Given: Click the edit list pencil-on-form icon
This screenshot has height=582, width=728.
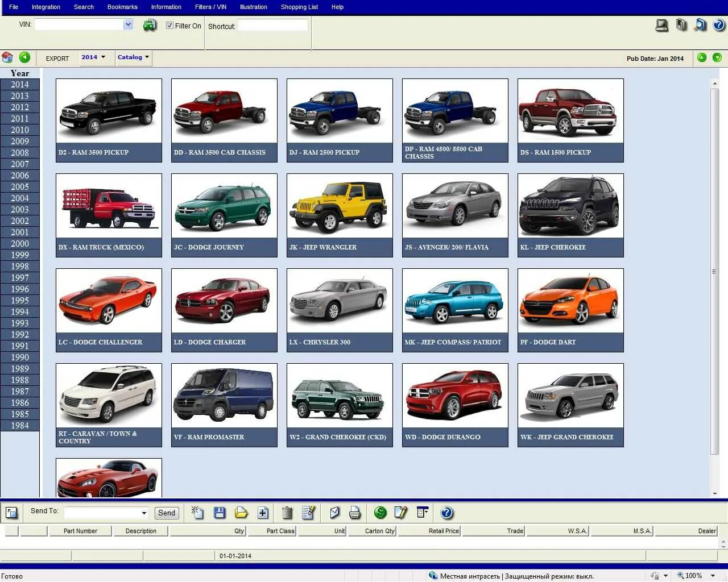Looking at the screenshot, I should click(x=308, y=513).
